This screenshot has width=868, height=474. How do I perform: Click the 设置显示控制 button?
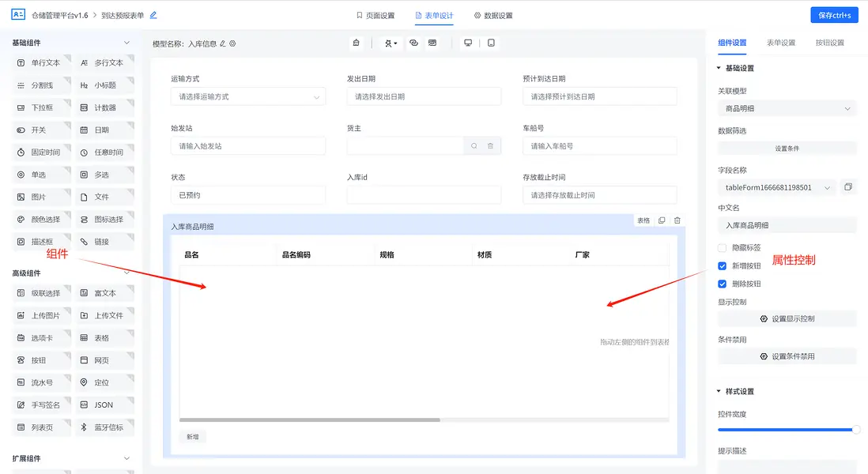787,318
